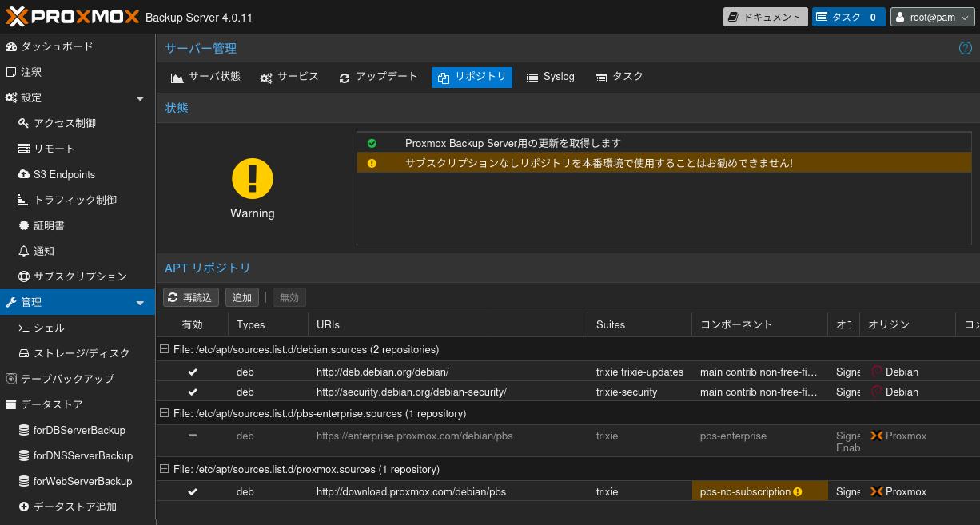
Task: Click cloud icon for S3 Endpoints
Action: (24, 174)
